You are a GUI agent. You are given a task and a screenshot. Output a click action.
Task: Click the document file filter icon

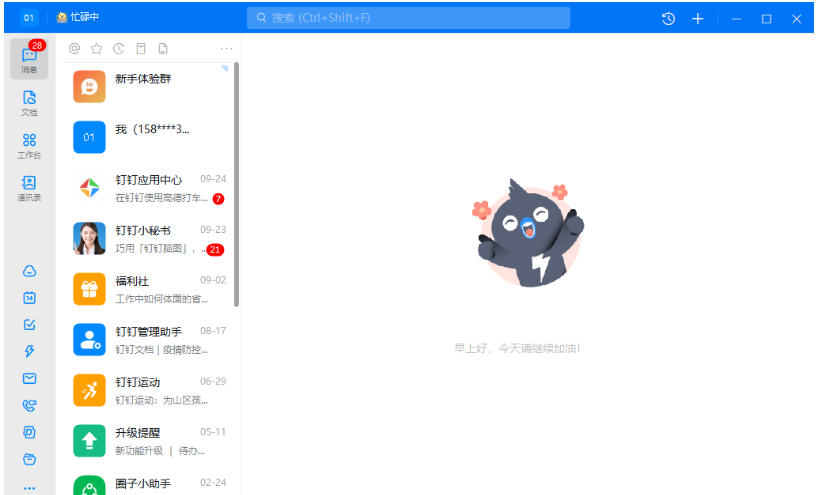(x=163, y=48)
